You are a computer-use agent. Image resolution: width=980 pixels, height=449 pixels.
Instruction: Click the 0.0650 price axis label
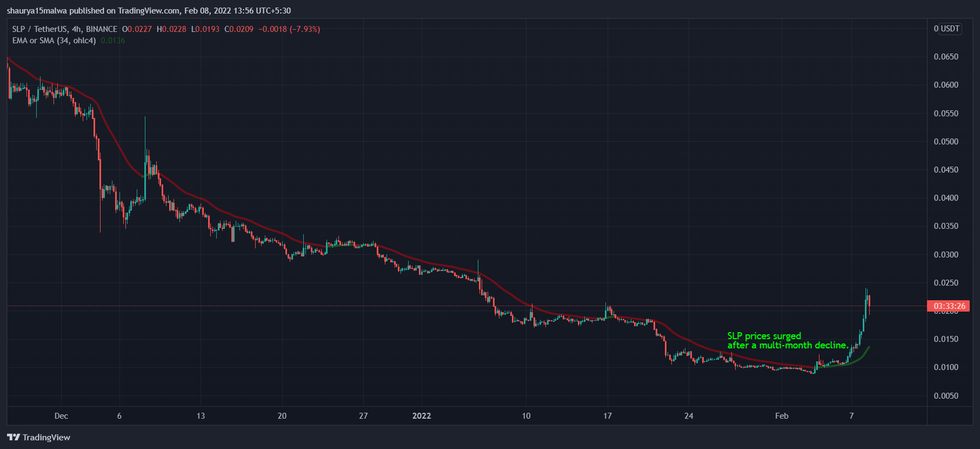(946, 57)
